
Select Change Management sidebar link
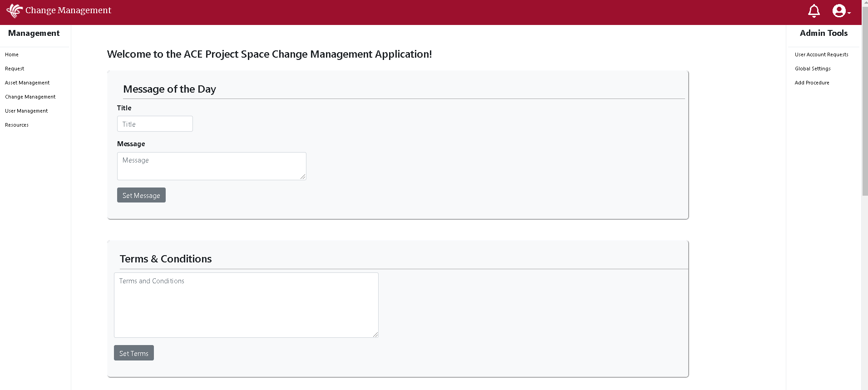point(30,97)
